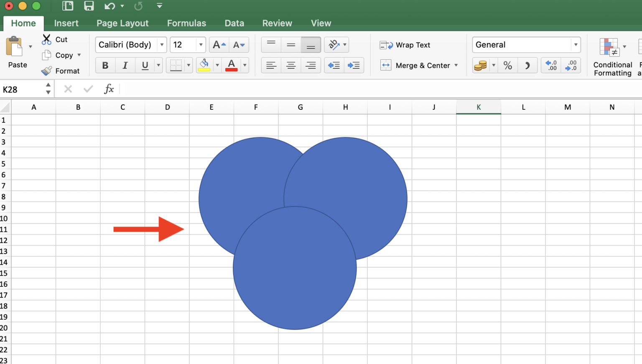
Task: Decrease the decimal places shown
Action: [x=571, y=65]
